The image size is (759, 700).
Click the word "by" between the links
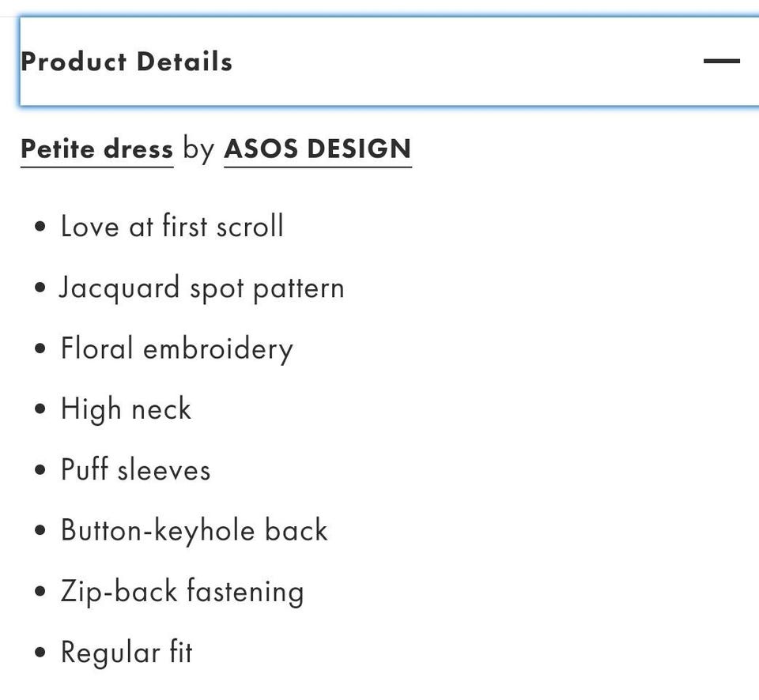click(x=198, y=149)
